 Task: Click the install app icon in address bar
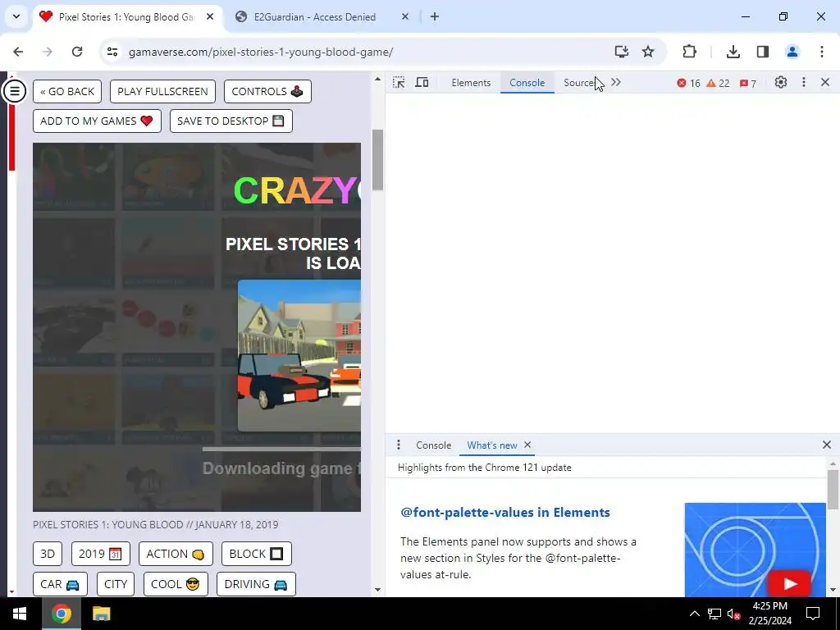click(622, 52)
